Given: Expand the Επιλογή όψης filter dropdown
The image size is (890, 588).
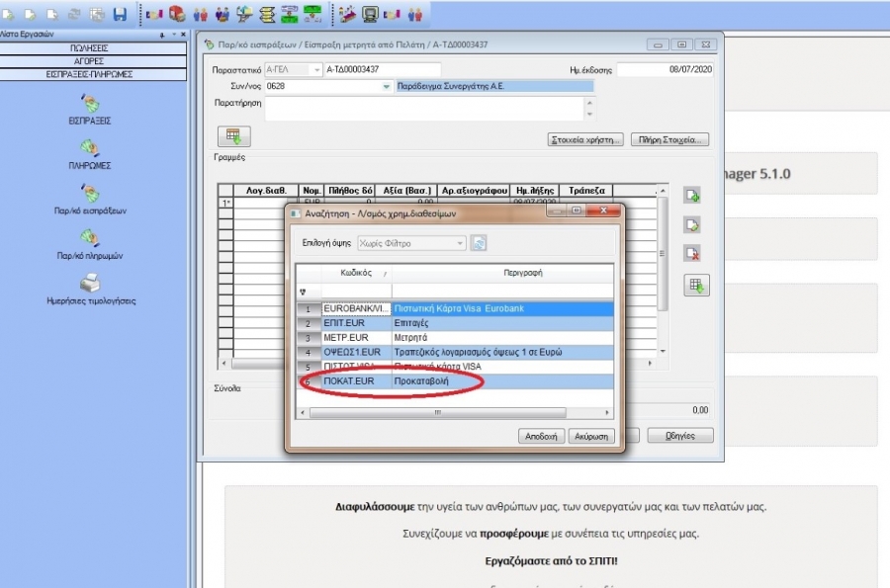Looking at the screenshot, I should [460, 243].
